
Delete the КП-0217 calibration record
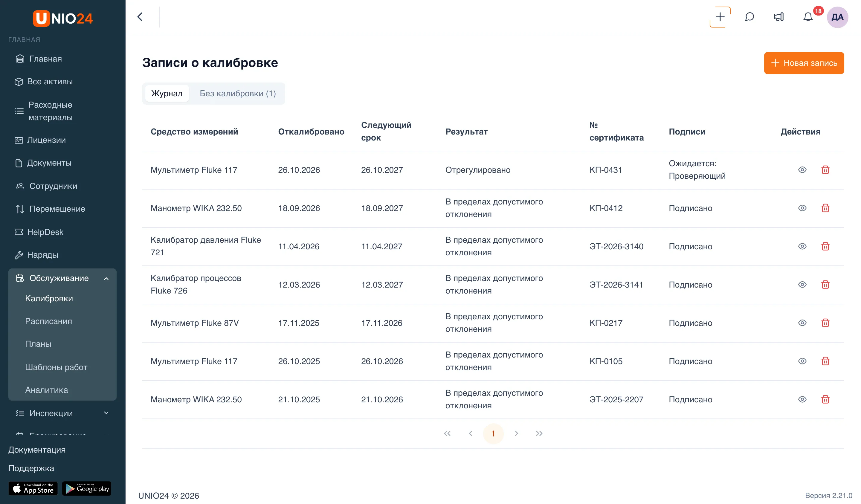825,323
